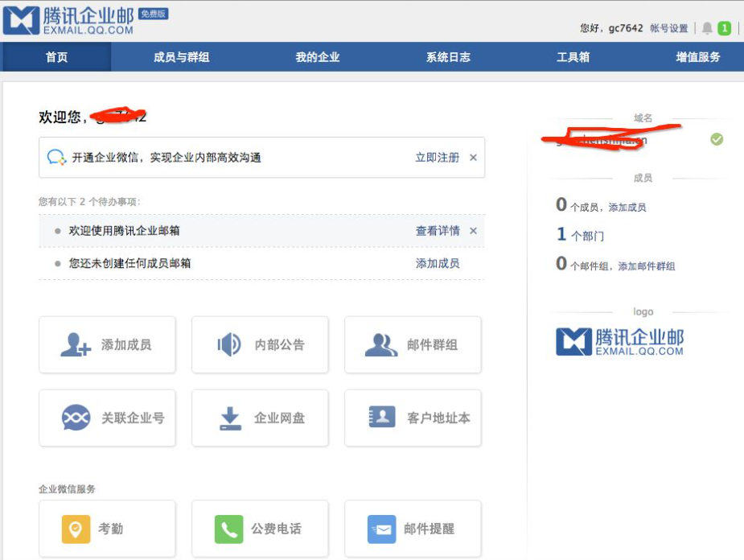Close the 欢迎使用腾讯企业邮箱 to-do item

473,231
